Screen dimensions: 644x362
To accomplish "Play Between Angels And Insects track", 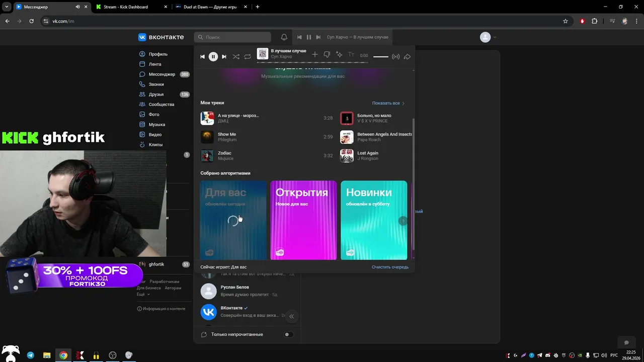I will (x=376, y=137).
